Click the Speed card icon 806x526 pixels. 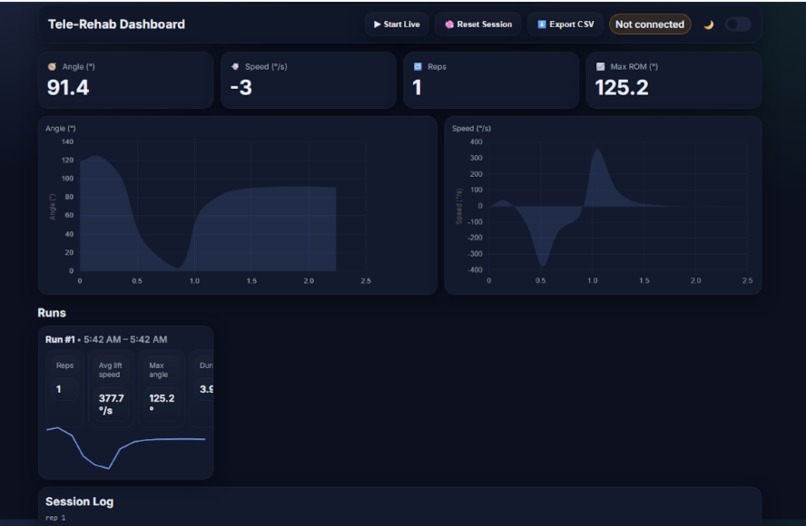235,66
